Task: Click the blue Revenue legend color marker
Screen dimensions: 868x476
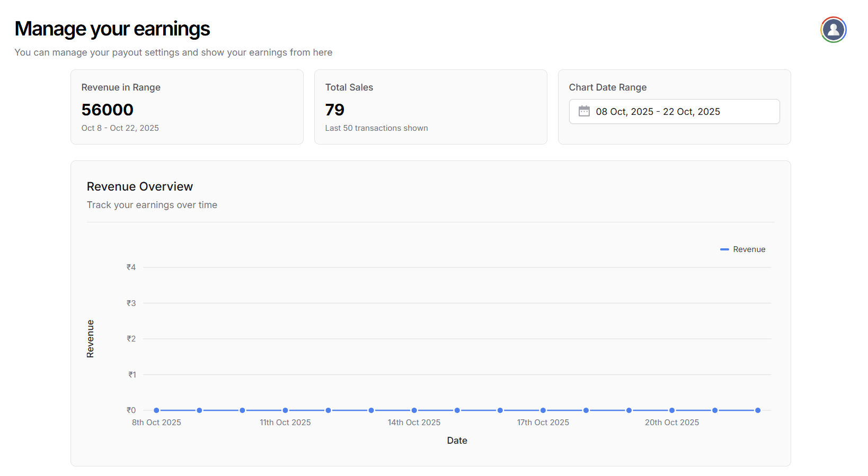Action: (x=724, y=249)
